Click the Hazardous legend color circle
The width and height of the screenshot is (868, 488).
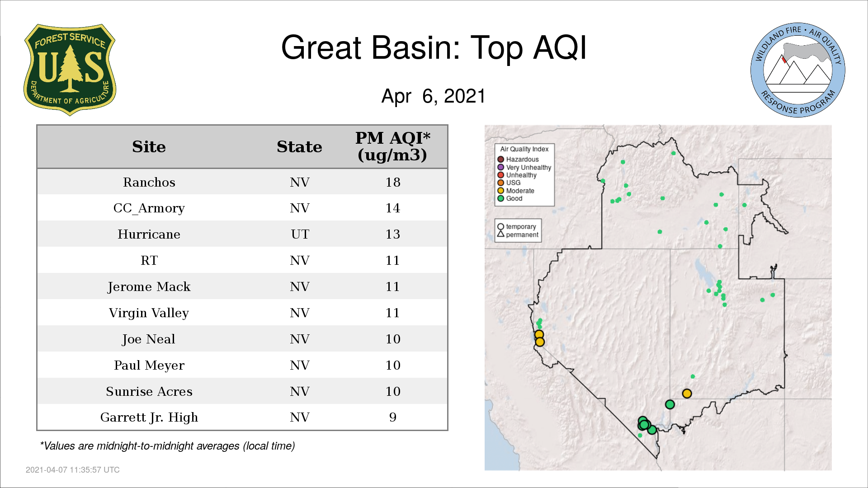tap(500, 160)
